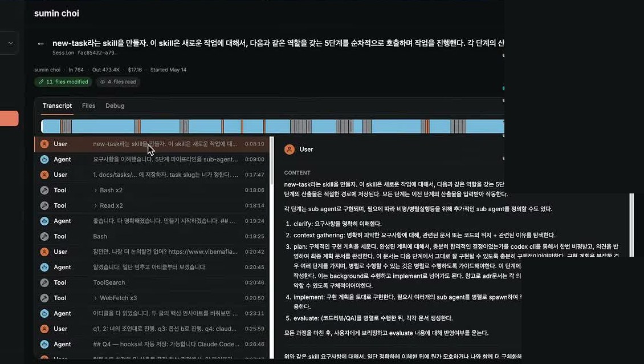Screen dimensions: 644x364
Task: Click user avatar icon in 0:17:47 row
Action: point(44,175)
